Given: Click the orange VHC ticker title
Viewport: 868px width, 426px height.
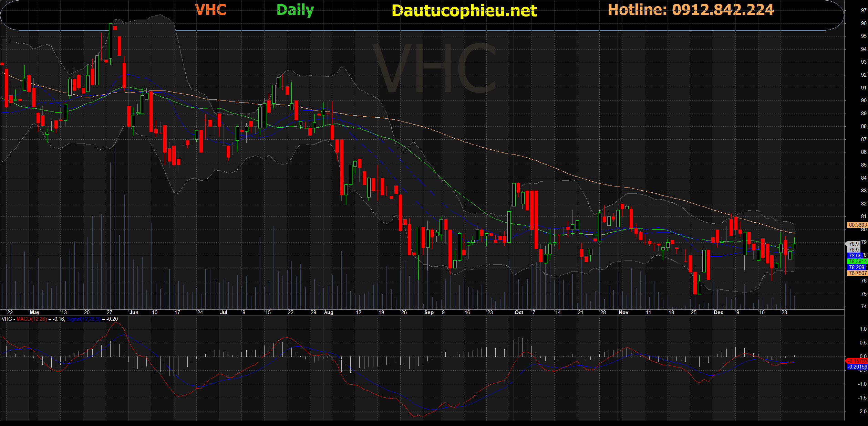Looking at the screenshot, I should point(210,10).
